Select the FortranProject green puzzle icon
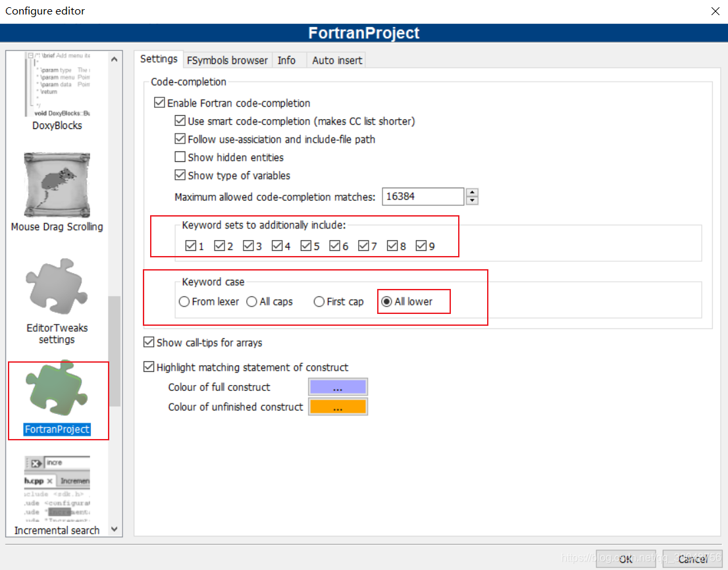 (57, 388)
